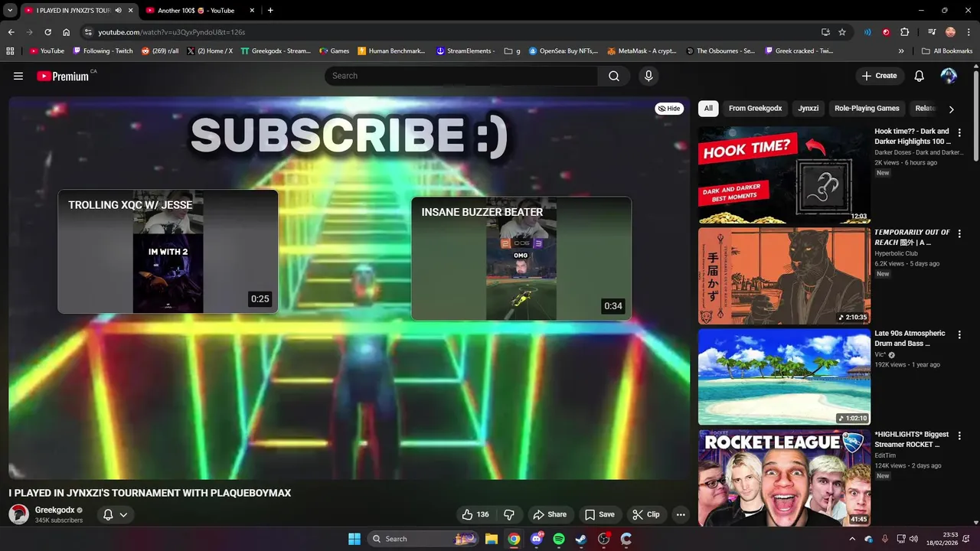
Task: Click the Chrome address bar URL
Action: 171,32
